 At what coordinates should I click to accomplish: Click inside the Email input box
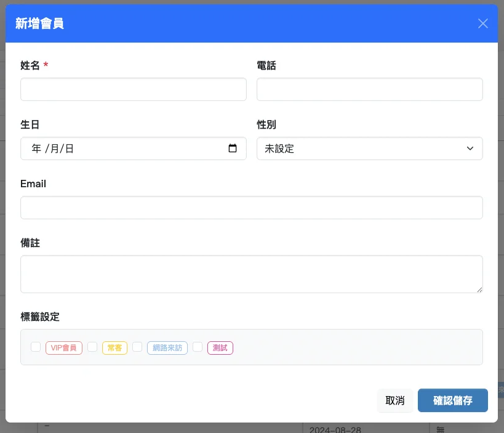(251, 208)
